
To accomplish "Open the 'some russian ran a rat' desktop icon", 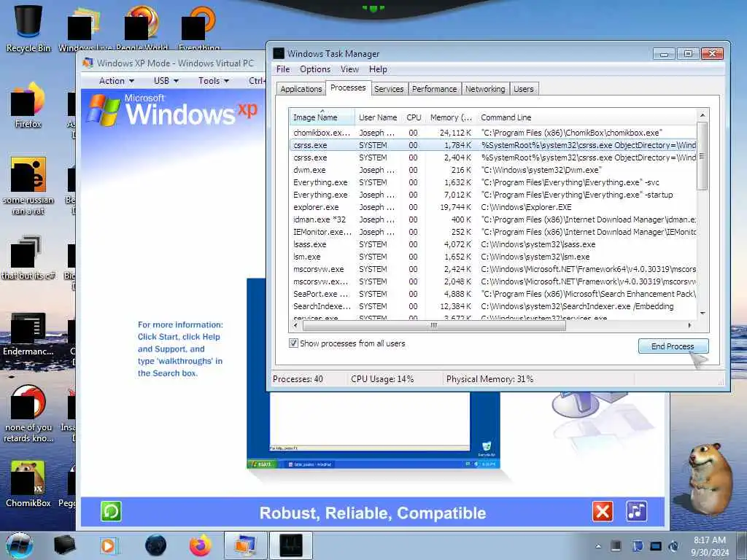I will coord(28,186).
